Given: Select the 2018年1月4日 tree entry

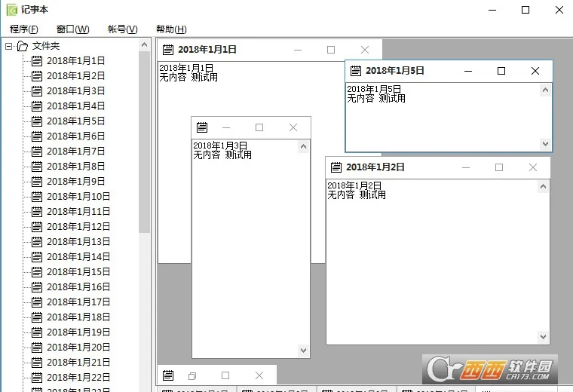Looking at the screenshot, I should (75, 106).
